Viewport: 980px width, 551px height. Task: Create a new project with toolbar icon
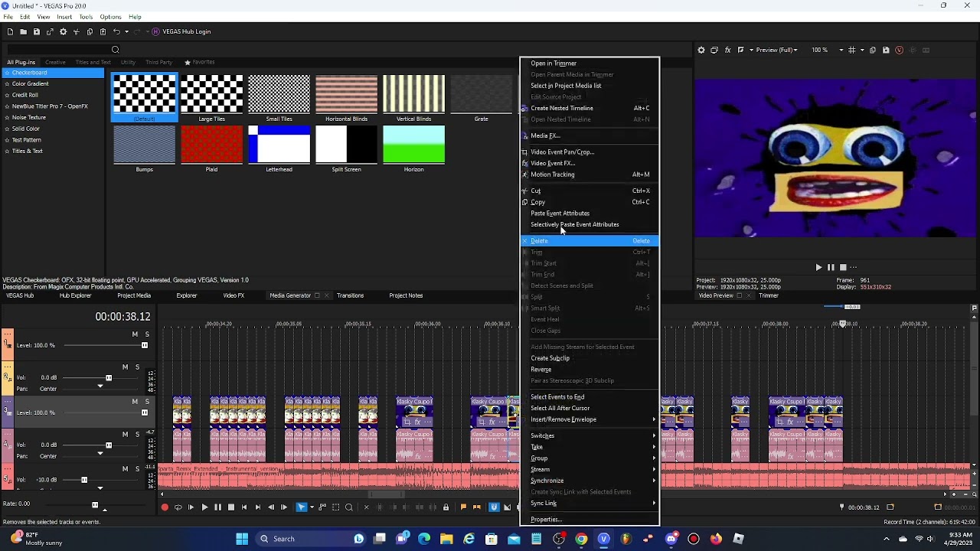click(10, 31)
